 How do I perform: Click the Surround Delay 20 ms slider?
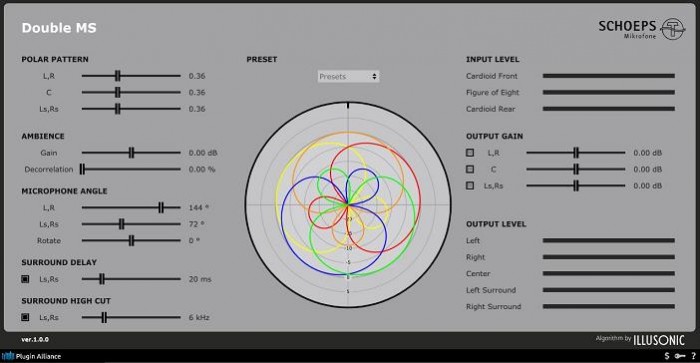(x=131, y=279)
